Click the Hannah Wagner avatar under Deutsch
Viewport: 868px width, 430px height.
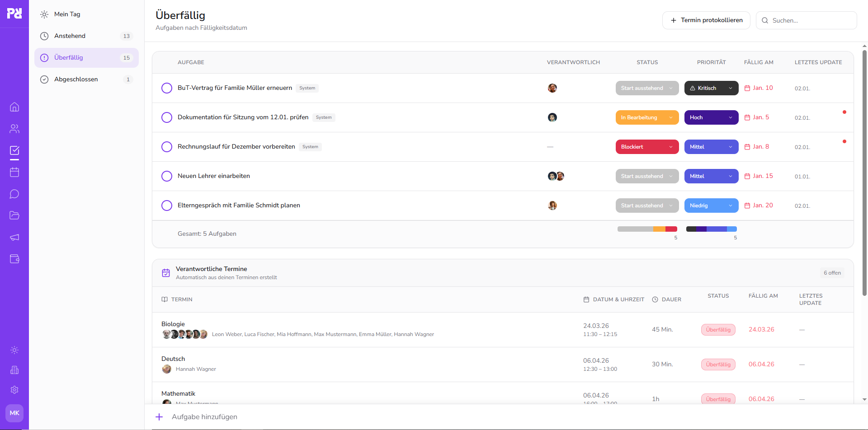tap(167, 369)
